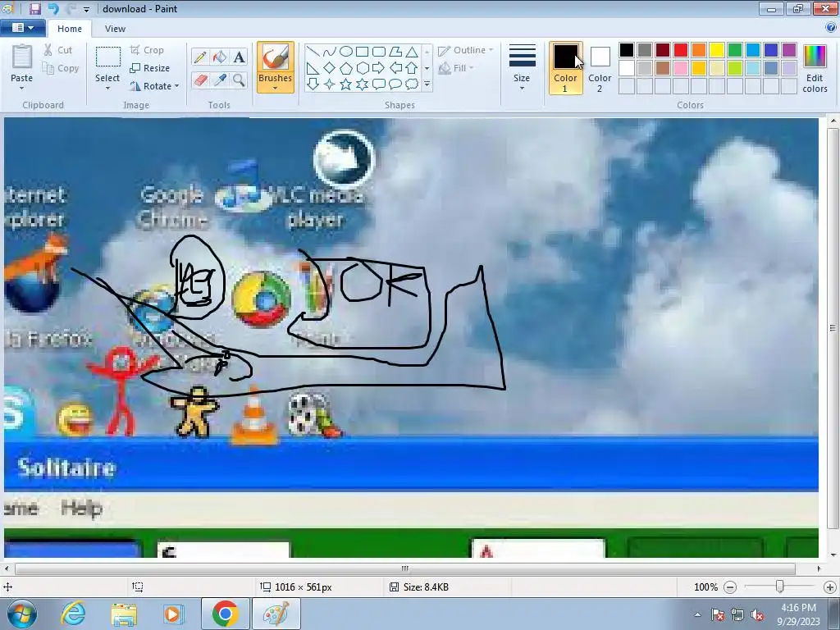Open Google Chrome from the taskbar
The width and height of the screenshot is (840, 630).
225,614
